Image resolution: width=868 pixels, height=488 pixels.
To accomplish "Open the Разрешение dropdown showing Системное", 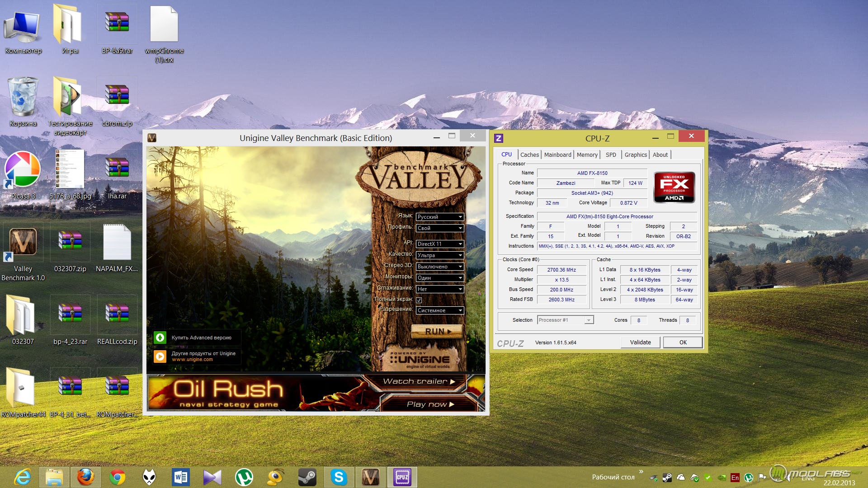I will tap(439, 310).
